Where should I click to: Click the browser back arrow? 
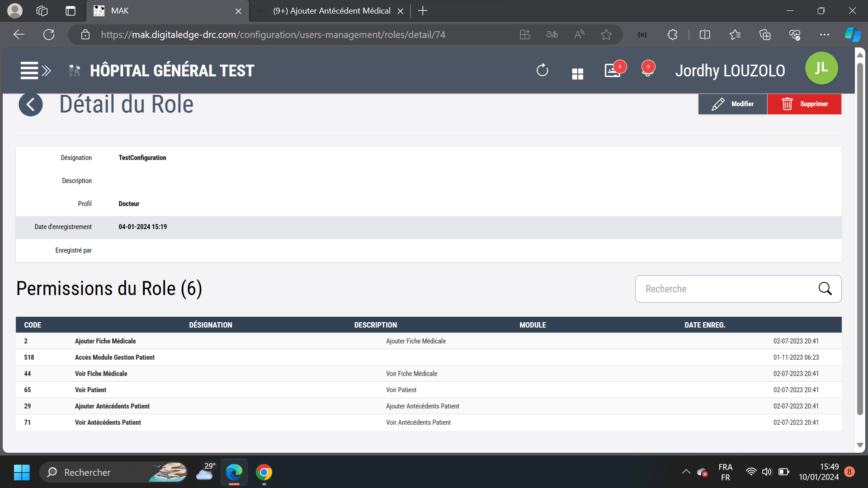pyautogui.click(x=19, y=35)
